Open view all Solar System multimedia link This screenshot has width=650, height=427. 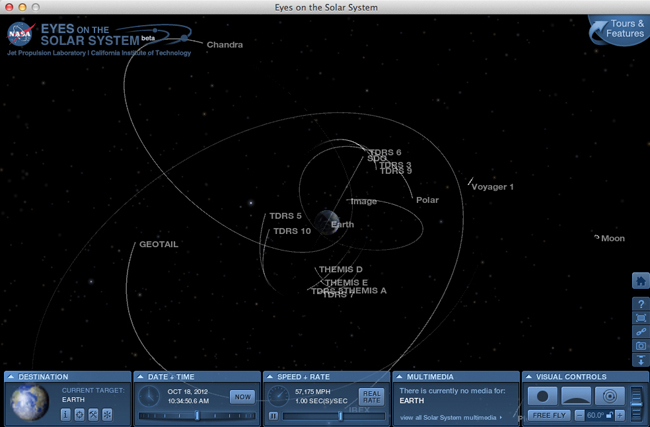click(451, 417)
